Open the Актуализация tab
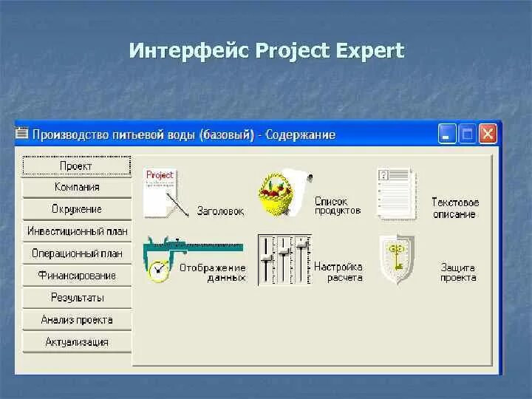 click(x=77, y=342)
